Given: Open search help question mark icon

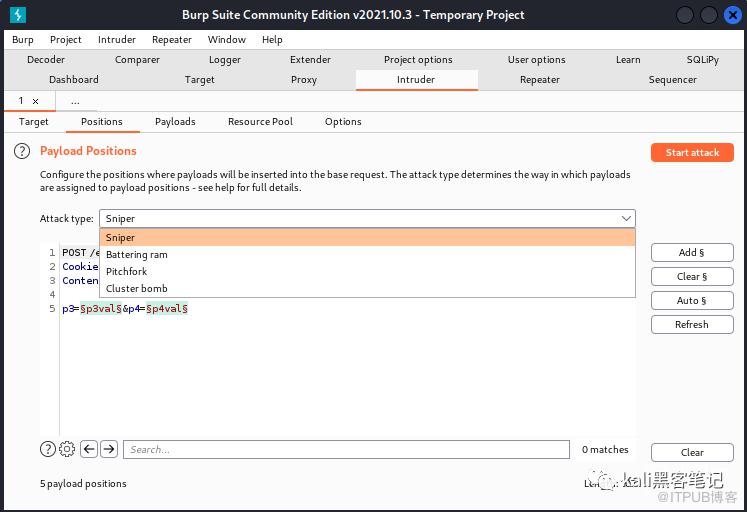Looking at the screenshot, I should pos(48,449).
